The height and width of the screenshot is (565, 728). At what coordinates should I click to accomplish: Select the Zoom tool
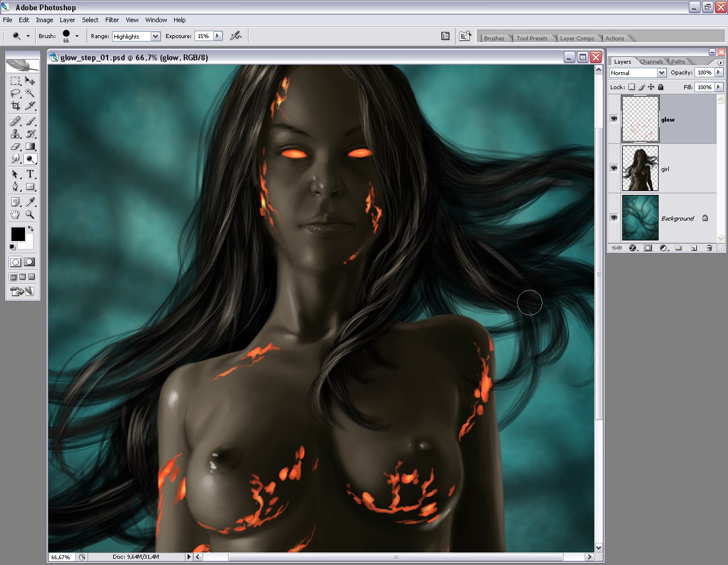click(30, 214)
